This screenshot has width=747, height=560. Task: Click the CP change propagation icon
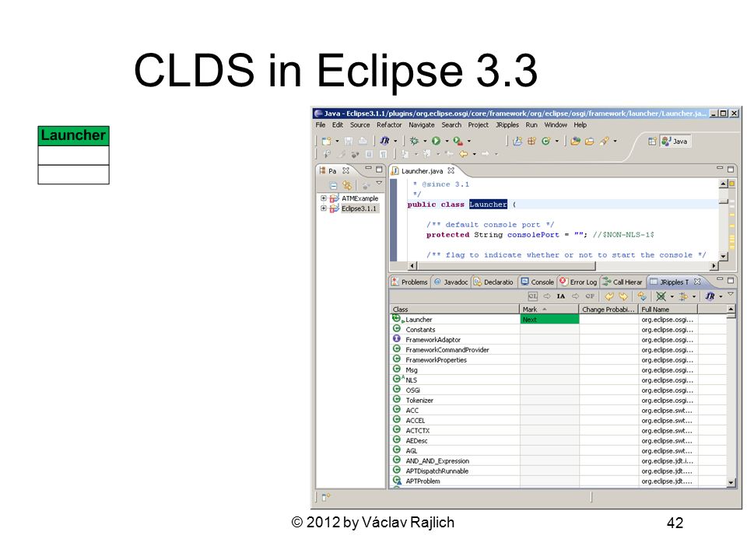pos(590,296)
